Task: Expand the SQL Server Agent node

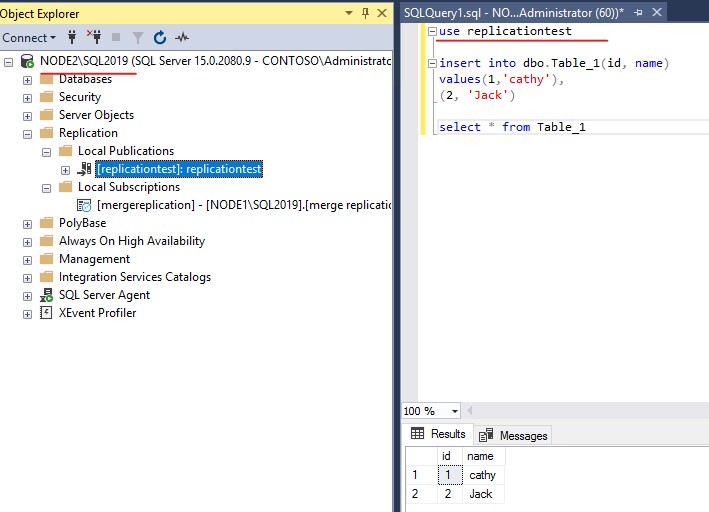Action: pos(28,297)
